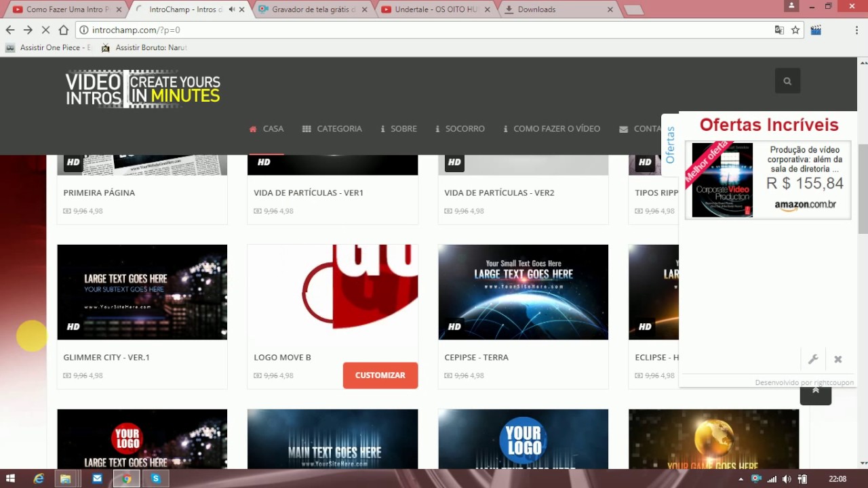Close the Ofertas Incríveis panel
This screenshot has height=488, width=868.
(838, 359)
